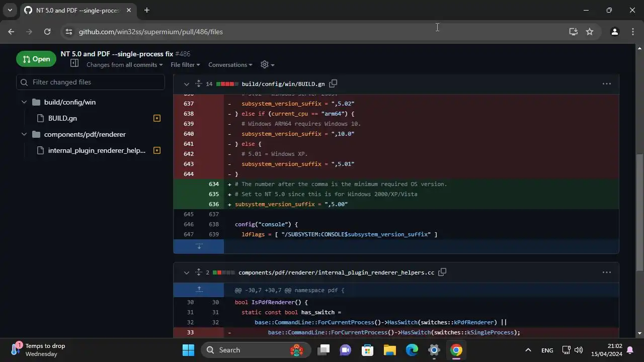The width and height of the screenshot is (644, 362).
Task: Open BUILD.gn diff options menu
Action: point(607,84)
